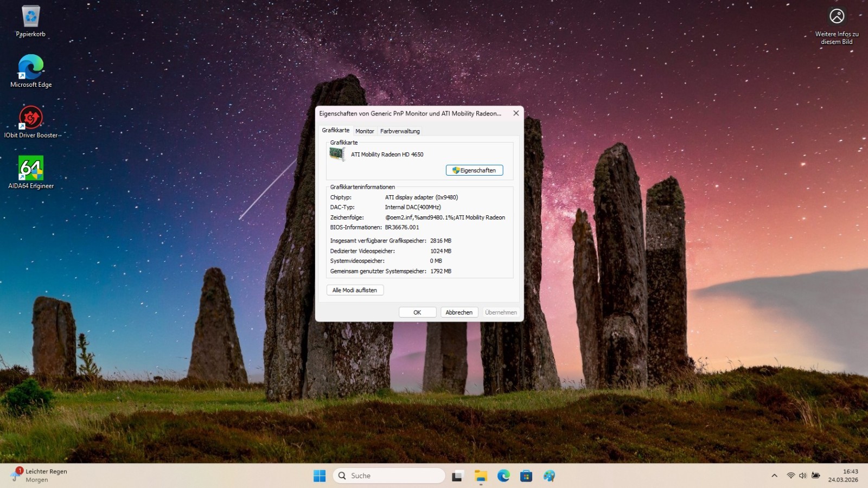
Task: Open Task View in taskbar
Action: (x=457, y=476)
